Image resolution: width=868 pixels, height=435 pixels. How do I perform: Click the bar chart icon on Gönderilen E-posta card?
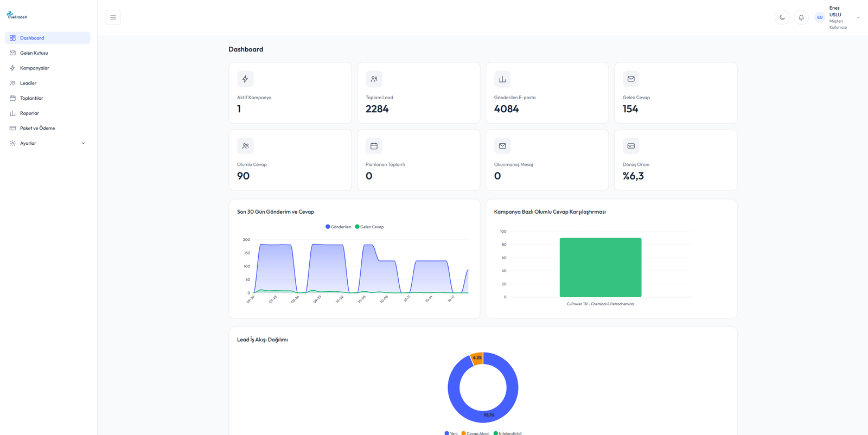point(502,79)
